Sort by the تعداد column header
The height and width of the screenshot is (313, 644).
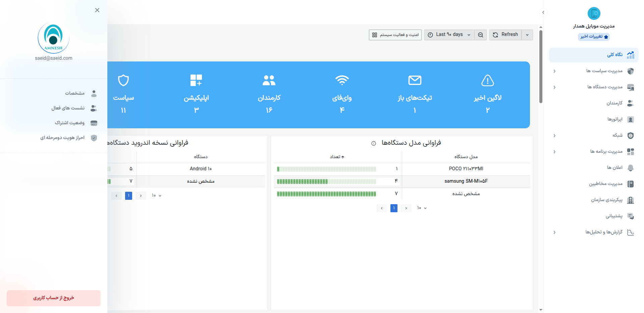(337, 157)
